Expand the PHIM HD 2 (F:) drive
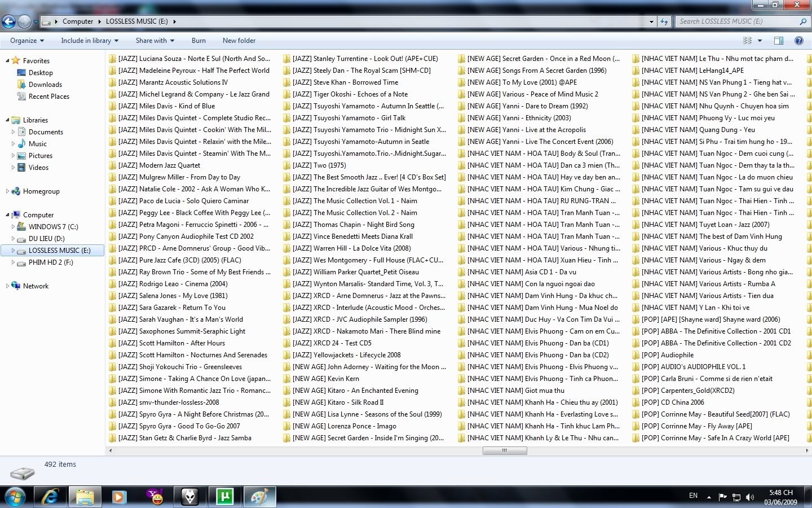 coord(13,262)
